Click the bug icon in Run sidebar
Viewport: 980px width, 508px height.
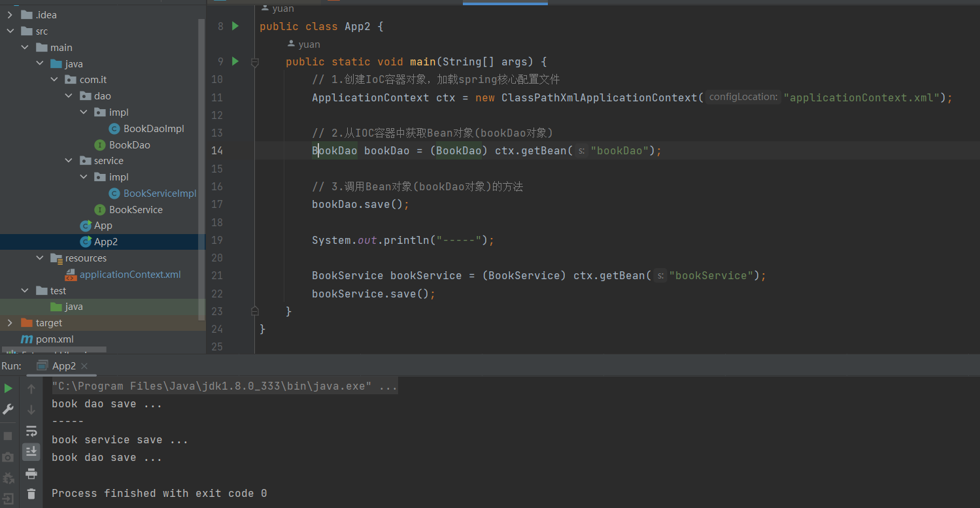point(8,479)
